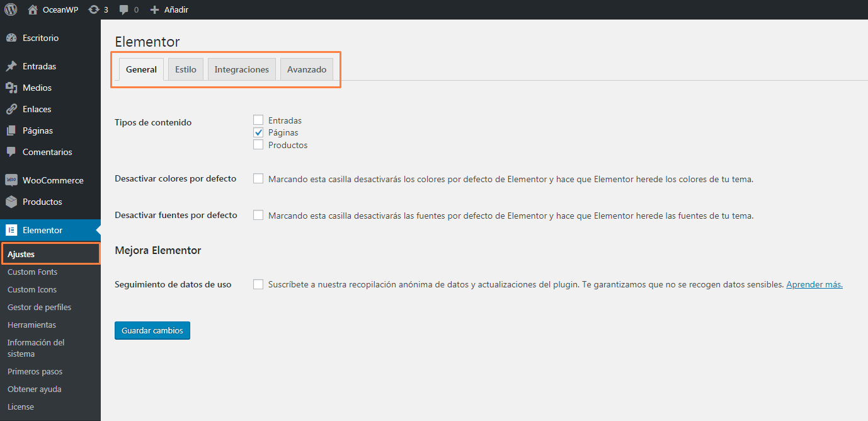The height and width of the screenshot is (421, 868).
Task: Click the Tipos de contenido label
Action: 153,122
